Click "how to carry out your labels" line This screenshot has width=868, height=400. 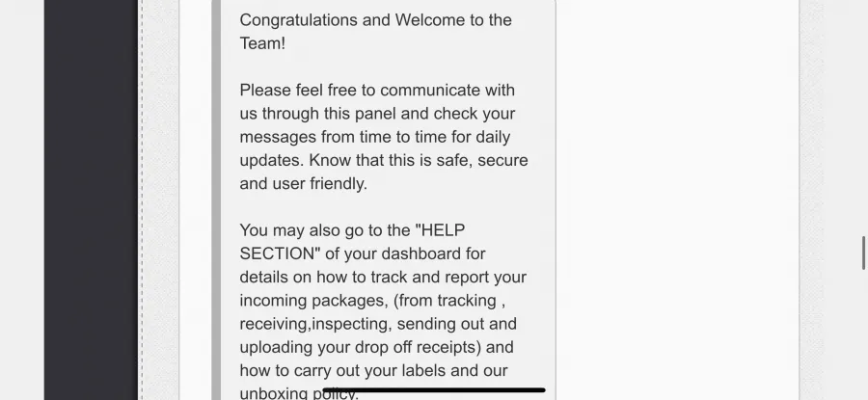coord(373,371)
